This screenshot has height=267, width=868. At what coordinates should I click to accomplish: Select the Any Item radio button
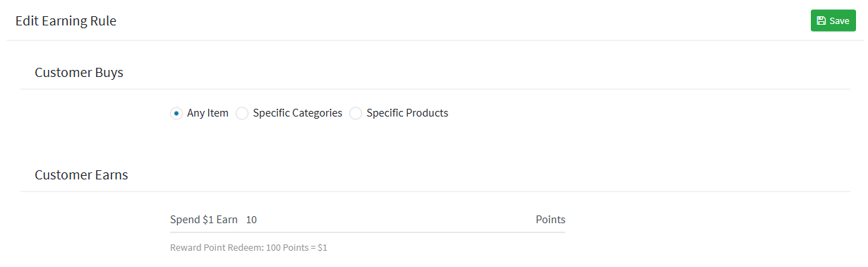click(x=176, y=113)
